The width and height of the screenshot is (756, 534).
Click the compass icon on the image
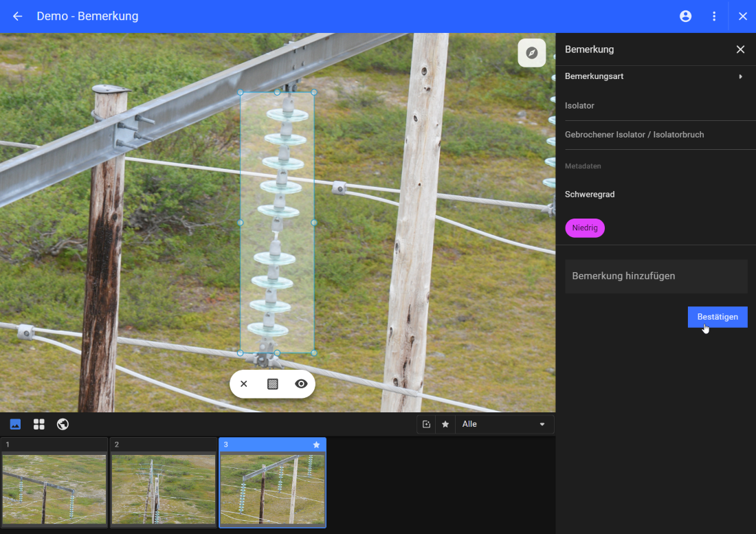(531, 53)
